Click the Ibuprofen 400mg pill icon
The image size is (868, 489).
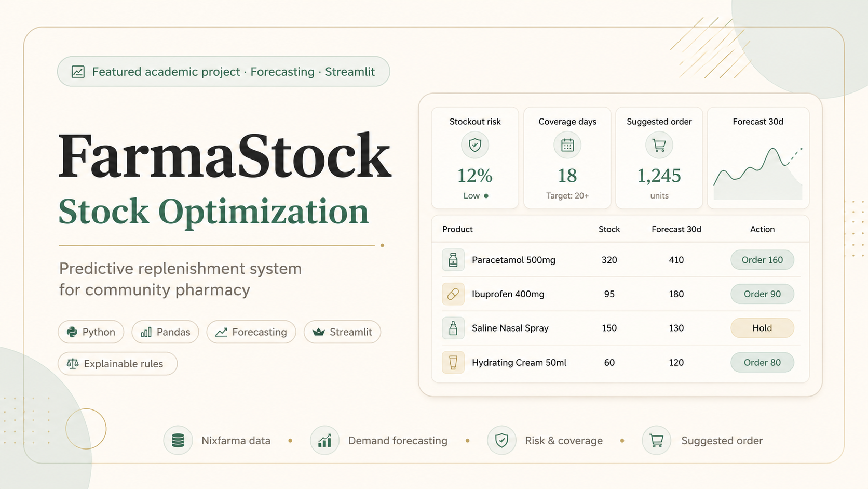[453, 294]
